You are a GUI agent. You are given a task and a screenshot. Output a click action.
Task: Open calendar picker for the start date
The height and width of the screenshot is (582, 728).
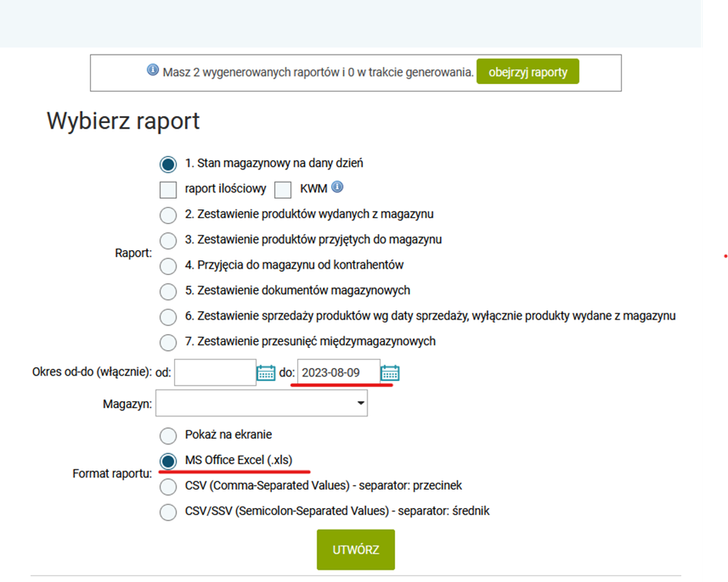[266, 373]
